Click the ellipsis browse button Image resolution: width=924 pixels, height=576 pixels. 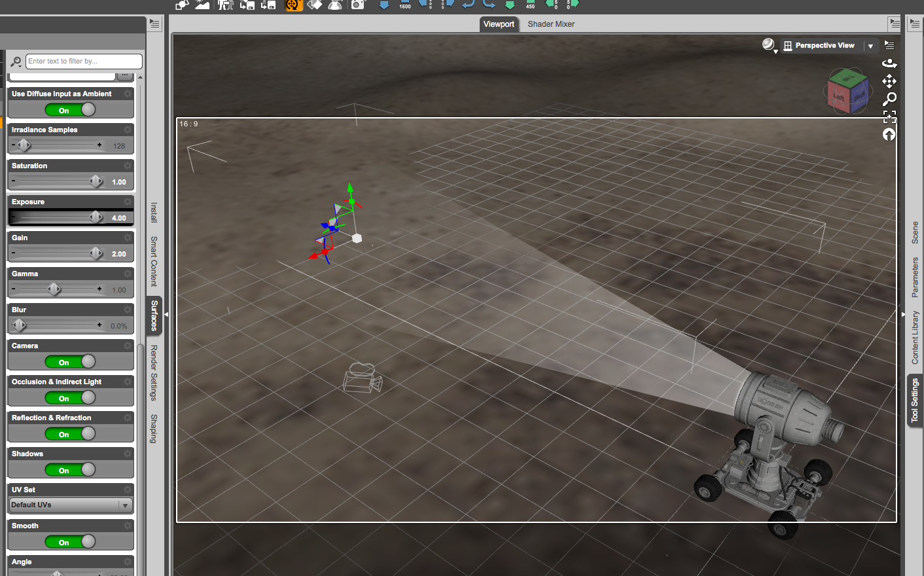125,76
